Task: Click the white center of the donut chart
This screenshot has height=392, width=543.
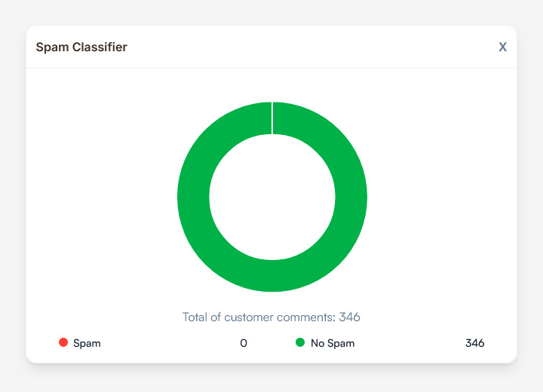Action: (272, 197)
